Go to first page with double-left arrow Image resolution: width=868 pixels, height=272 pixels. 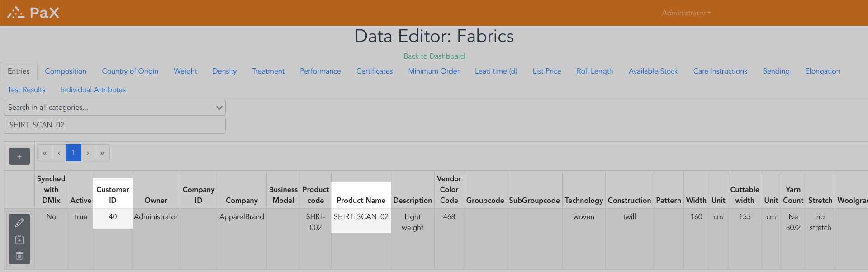tap(45, 153)
